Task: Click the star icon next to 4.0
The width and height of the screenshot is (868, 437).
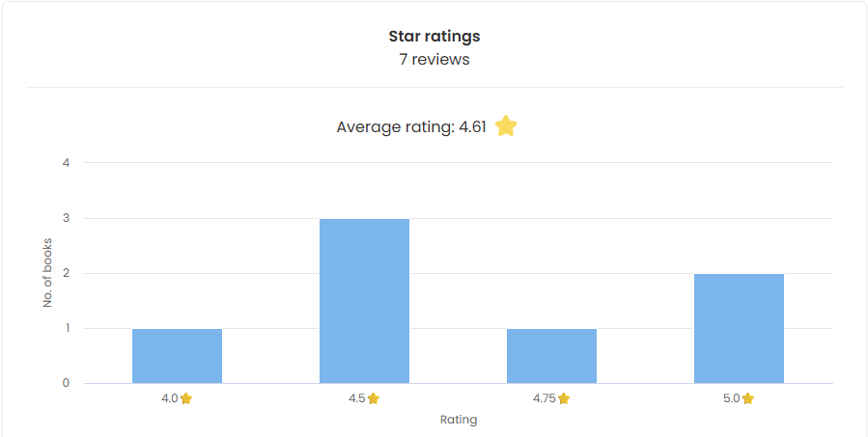Action: [x=186, y=398]
